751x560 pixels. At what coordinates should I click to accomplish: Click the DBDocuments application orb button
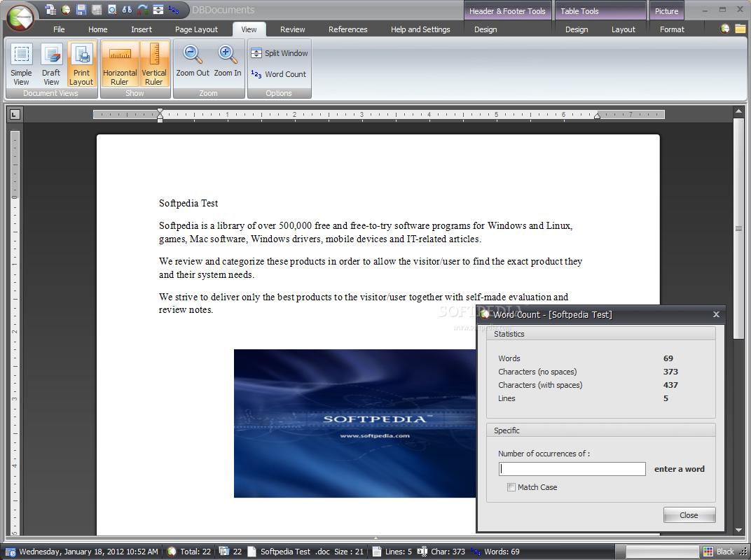coord(20,17)
